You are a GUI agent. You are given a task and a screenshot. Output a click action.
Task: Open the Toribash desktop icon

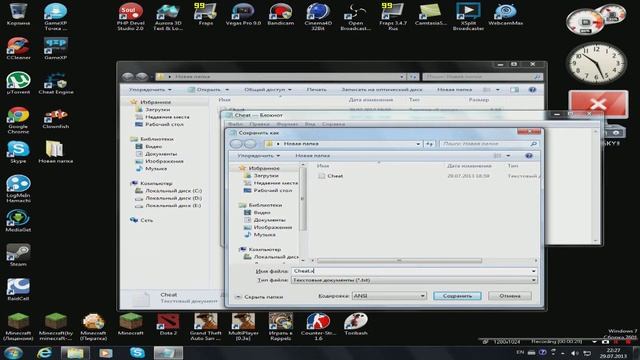[356, 324]
